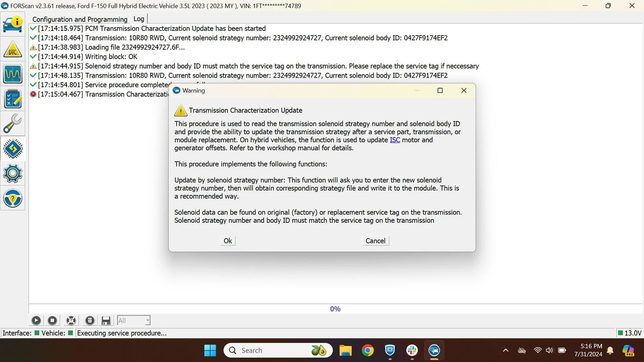The height and width of the screenshot is (362, 644).
Task: Open the vehicle information sidebar icon
Action: (13, 24)
